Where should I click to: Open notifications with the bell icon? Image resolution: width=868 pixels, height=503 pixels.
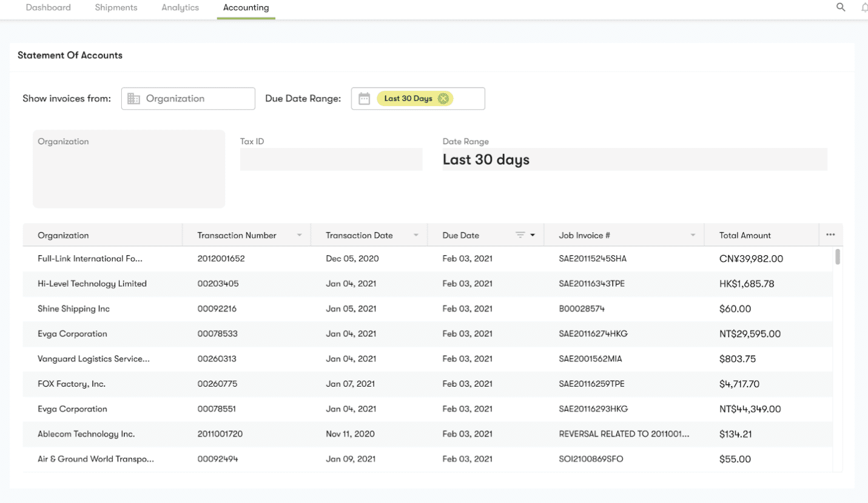864,7
